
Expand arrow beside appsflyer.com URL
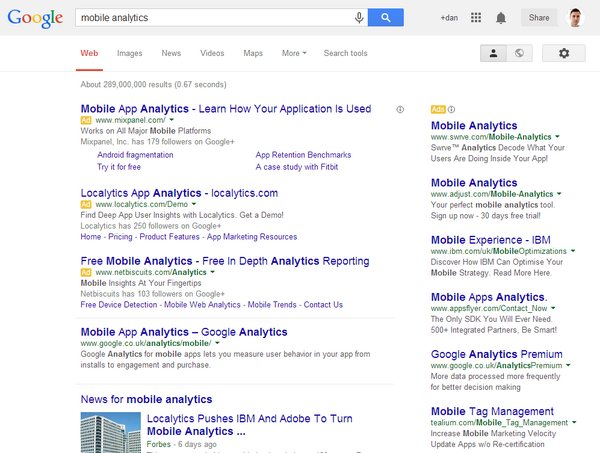tap(553, 308)
